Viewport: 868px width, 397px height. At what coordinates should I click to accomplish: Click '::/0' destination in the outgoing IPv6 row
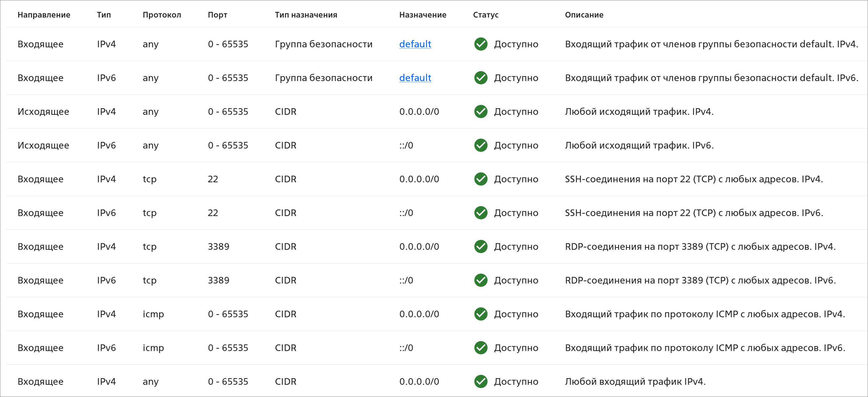(x=406, y=145)
